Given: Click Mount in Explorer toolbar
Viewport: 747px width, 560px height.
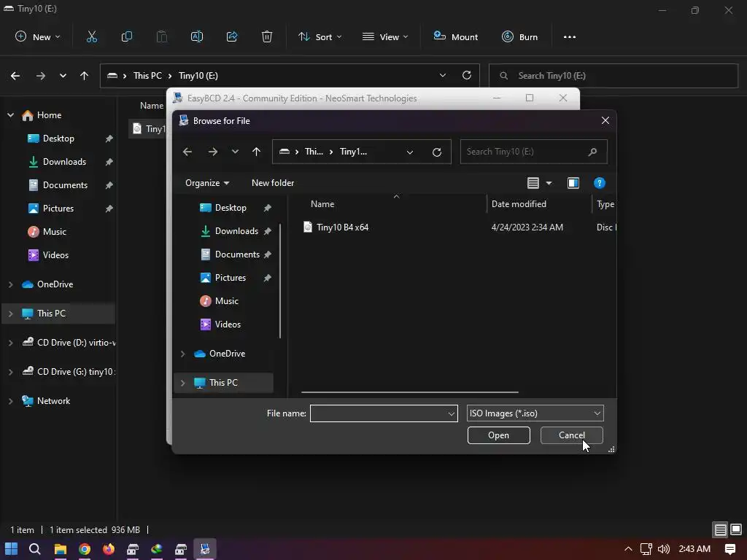Looking at the screenshot, I should pyautogui.click(x=455, y=36).
